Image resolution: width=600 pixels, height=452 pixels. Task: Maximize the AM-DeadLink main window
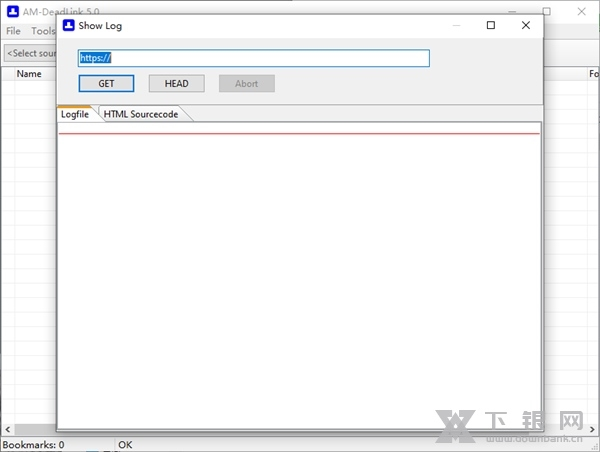click(x=547, y=11)
